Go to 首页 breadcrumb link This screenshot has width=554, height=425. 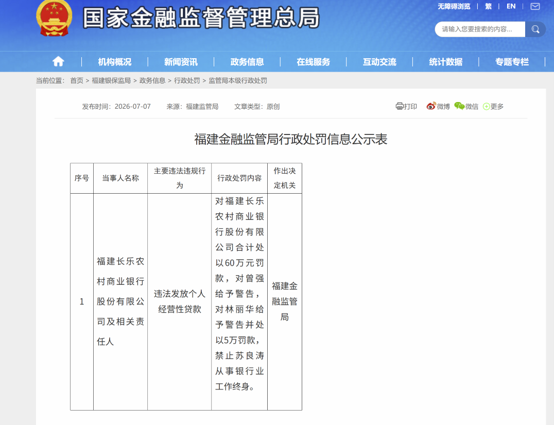76,81
